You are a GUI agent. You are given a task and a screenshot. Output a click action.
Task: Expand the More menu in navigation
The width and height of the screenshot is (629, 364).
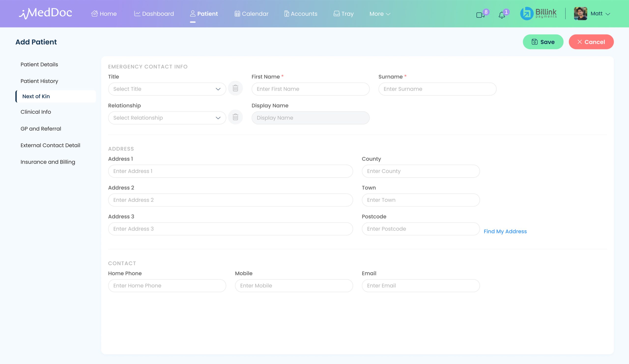[379, 14]
